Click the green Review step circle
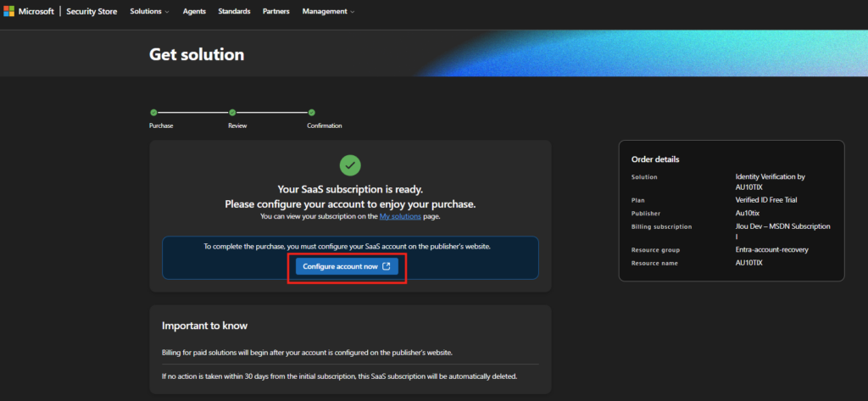This screenshot has width=868, height=401. [x=232, y=112]
